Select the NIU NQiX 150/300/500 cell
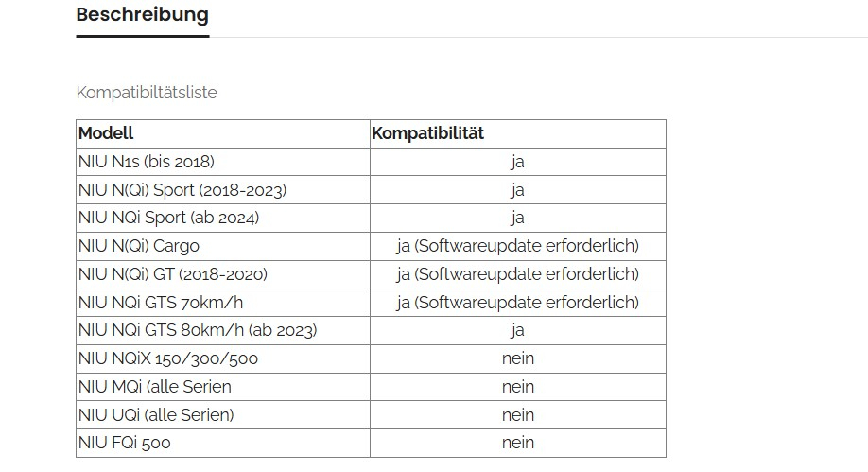868x472 pixels. [168, 358]
